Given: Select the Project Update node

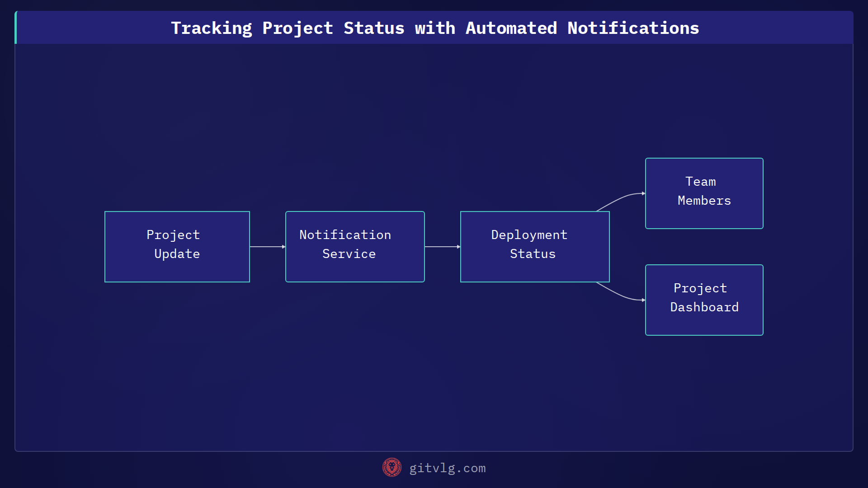Looking at the screenshot, I should [x=177, y=247].
